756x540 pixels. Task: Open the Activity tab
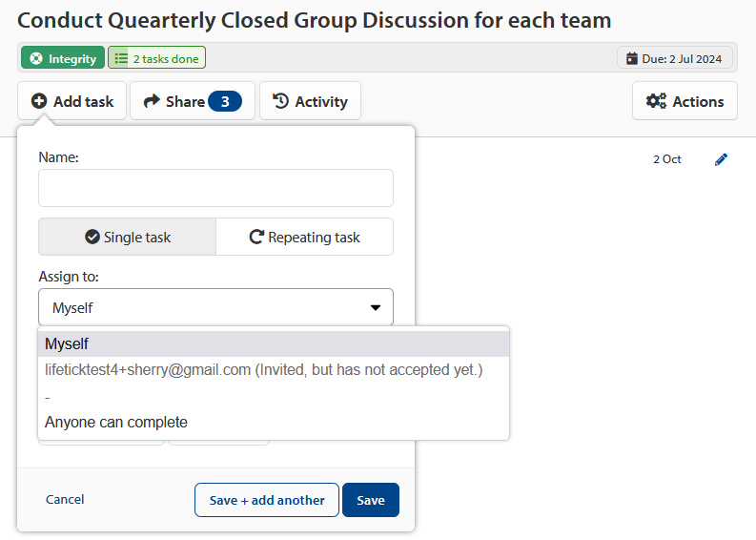coord(310,101)
